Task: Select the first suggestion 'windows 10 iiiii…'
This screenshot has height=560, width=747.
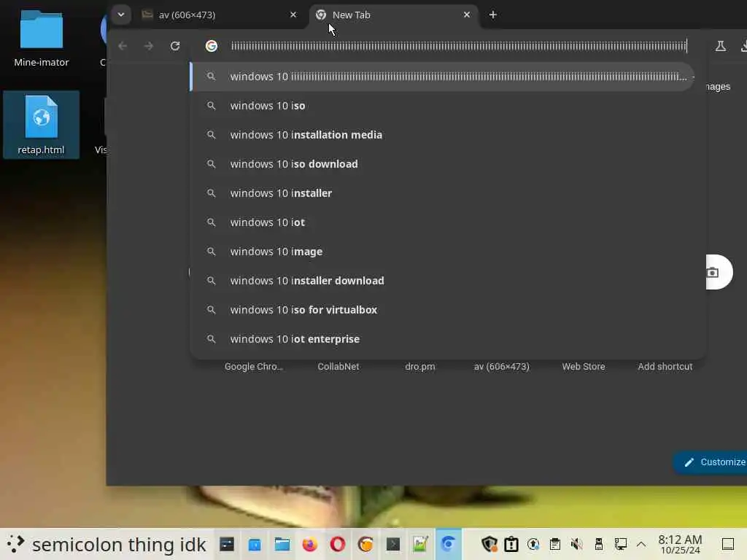Action: pyautogui.click(x=441, y=77)
